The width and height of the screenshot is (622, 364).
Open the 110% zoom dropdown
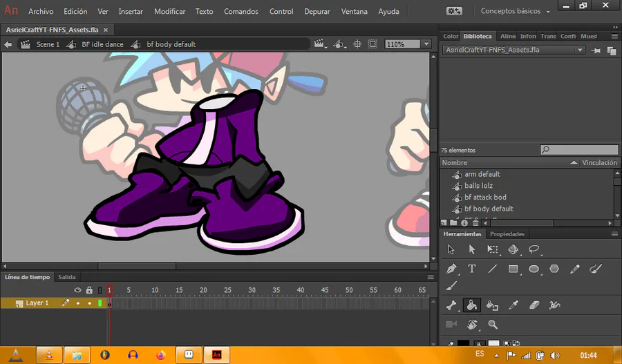click(426, 44)
